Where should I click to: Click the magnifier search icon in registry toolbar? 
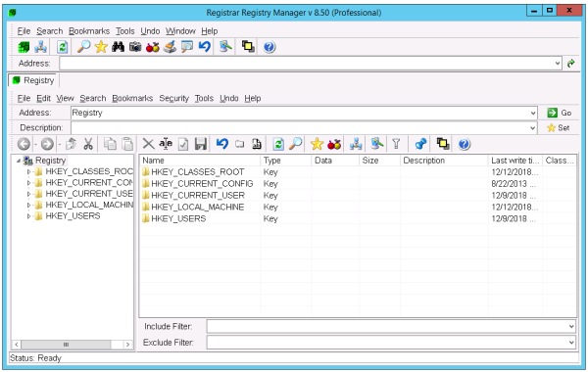point(296,144)
